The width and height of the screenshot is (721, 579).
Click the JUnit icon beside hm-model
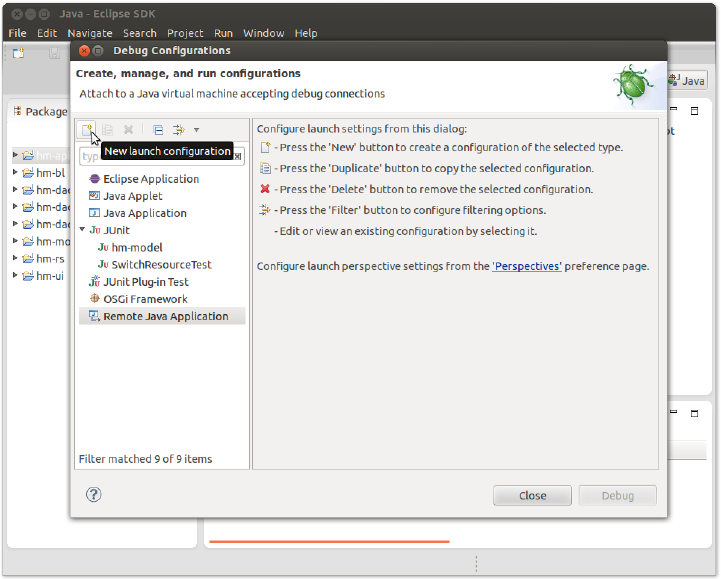103,247
